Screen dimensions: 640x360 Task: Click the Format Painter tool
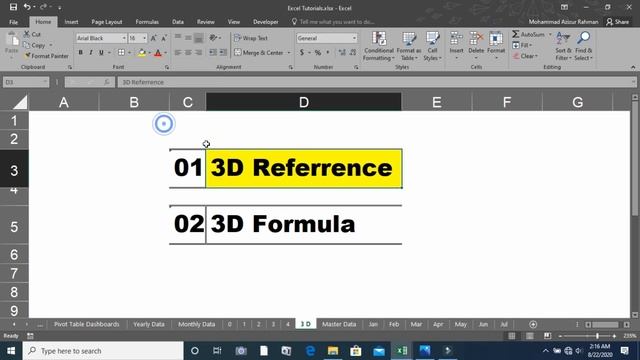tap(46, 56)
